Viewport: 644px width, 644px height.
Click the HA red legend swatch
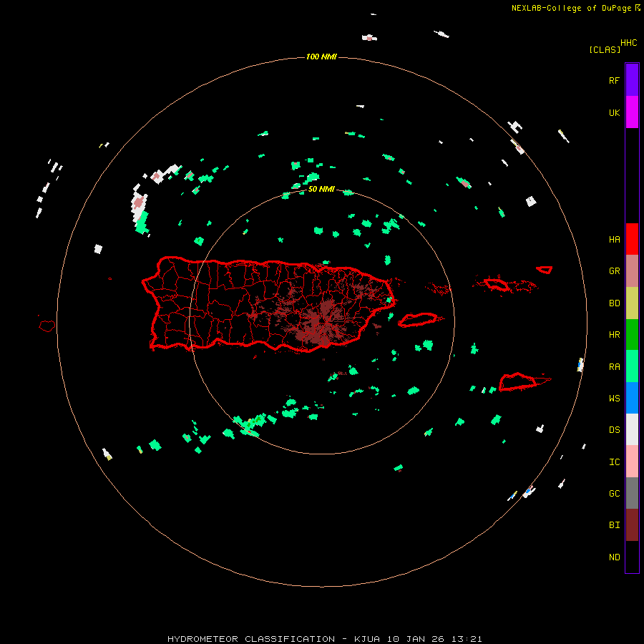point(632,239)
